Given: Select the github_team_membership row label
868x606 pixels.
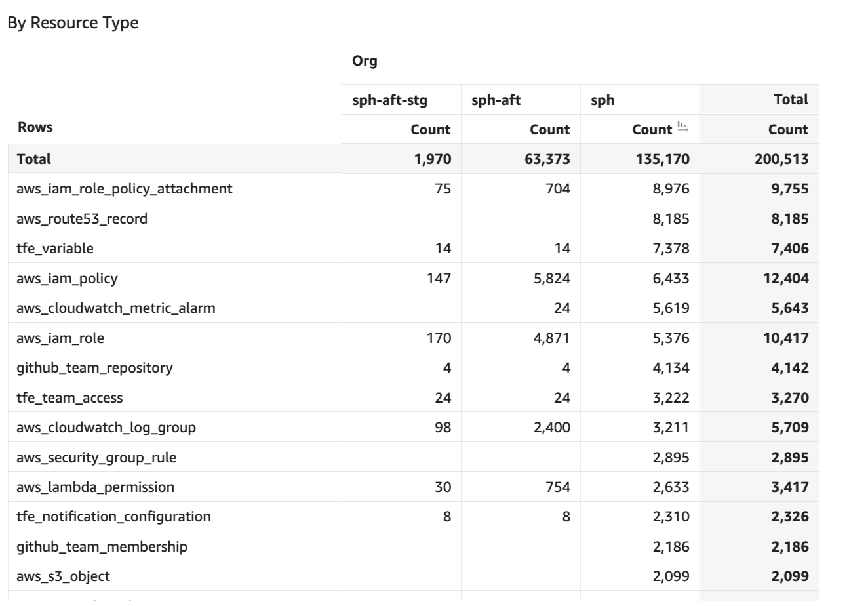Looking at the screenshot, I should pyautogui.click(x=102, y=547).
